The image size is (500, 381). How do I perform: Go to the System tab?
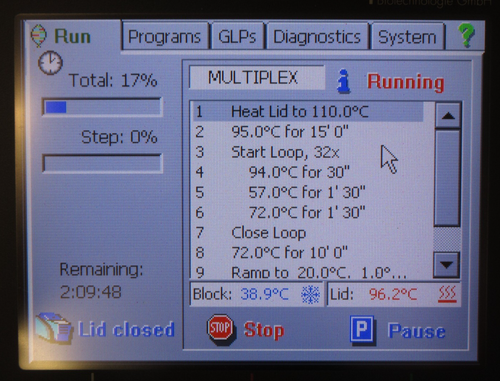(407, 36)
